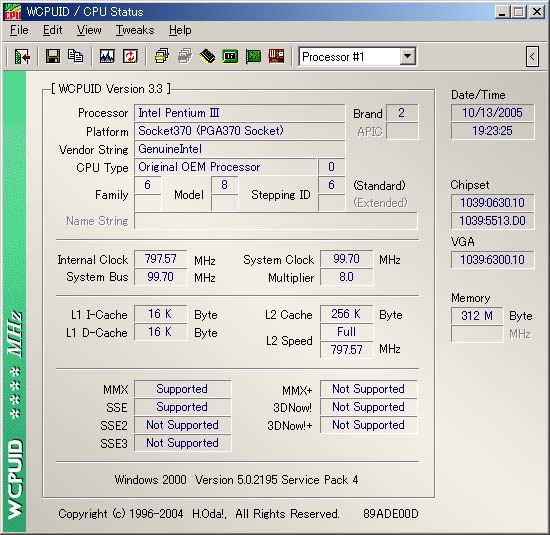550x535 pixels.
Task: Click the L2 Cache value 256 K
Action: click(347, 314)
